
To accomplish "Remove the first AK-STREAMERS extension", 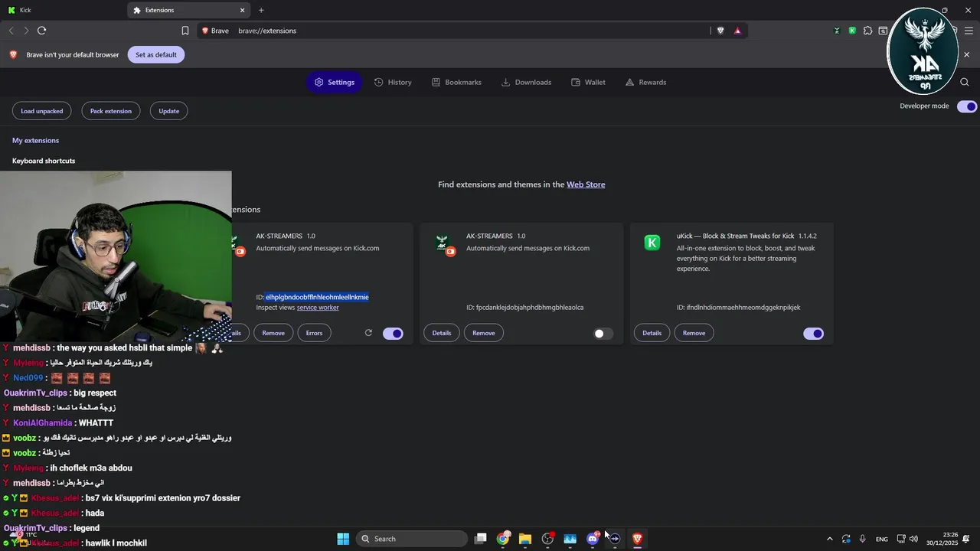I will (x=273, y=333).
